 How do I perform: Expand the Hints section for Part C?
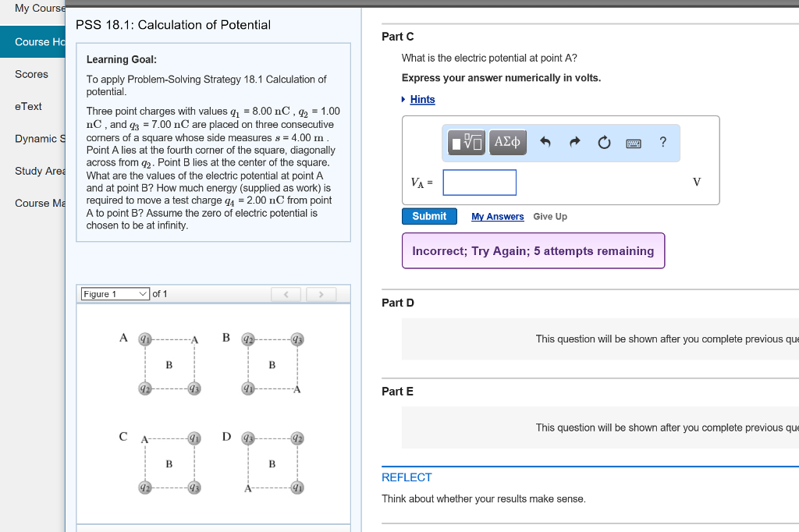[421, 99]
